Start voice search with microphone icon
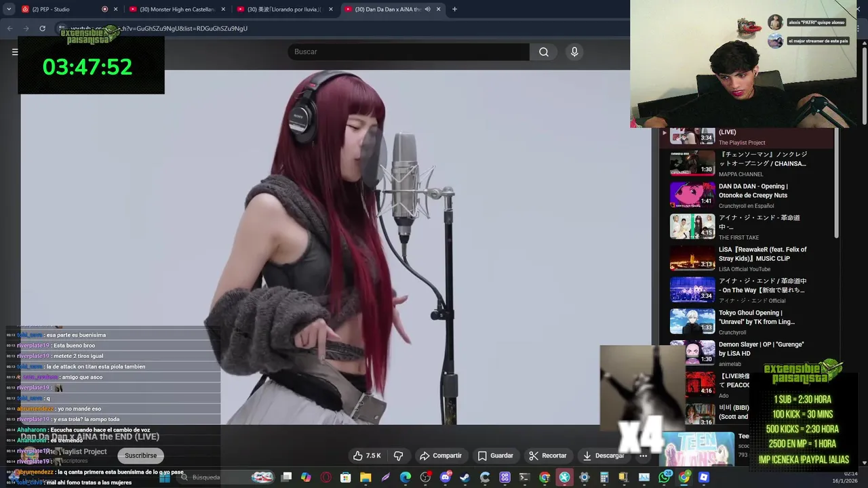Viewport: 868px width, 488px height. [x=574, y=52]
